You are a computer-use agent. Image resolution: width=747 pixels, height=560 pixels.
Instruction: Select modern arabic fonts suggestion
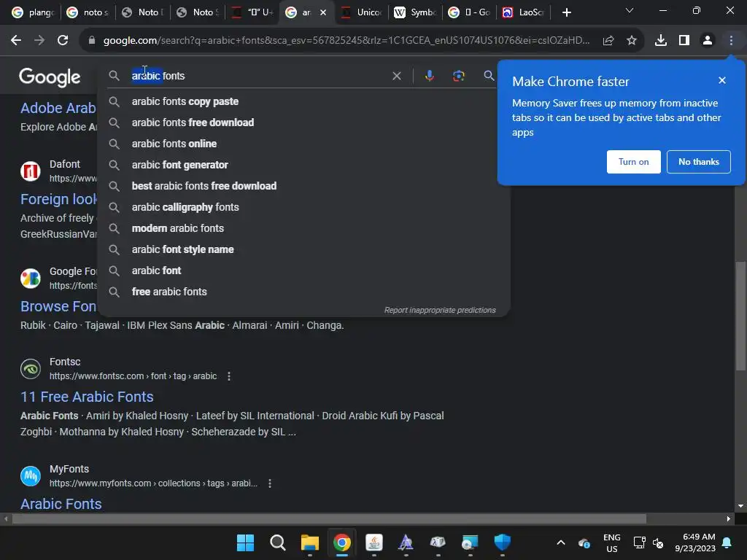[304, 228]
